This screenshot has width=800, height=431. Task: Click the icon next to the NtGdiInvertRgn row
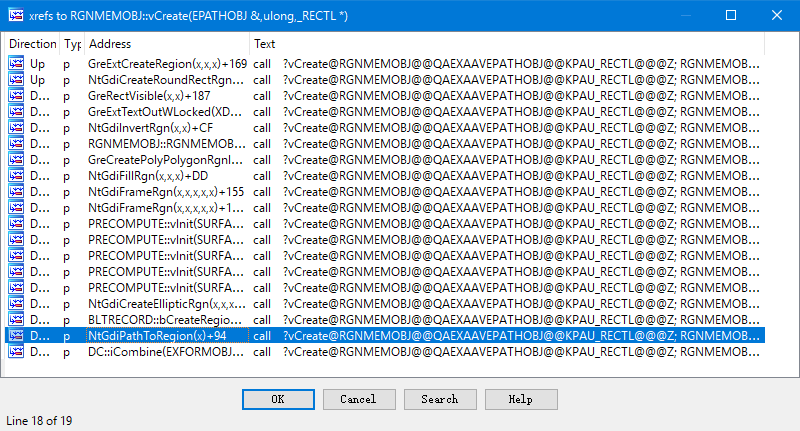(x=16, y=127)
